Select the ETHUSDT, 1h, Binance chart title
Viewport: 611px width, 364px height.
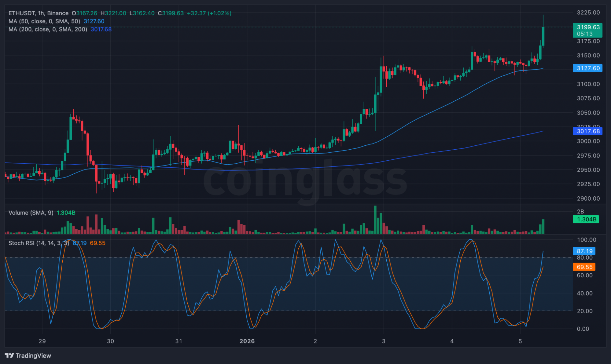tap(38, 13)
